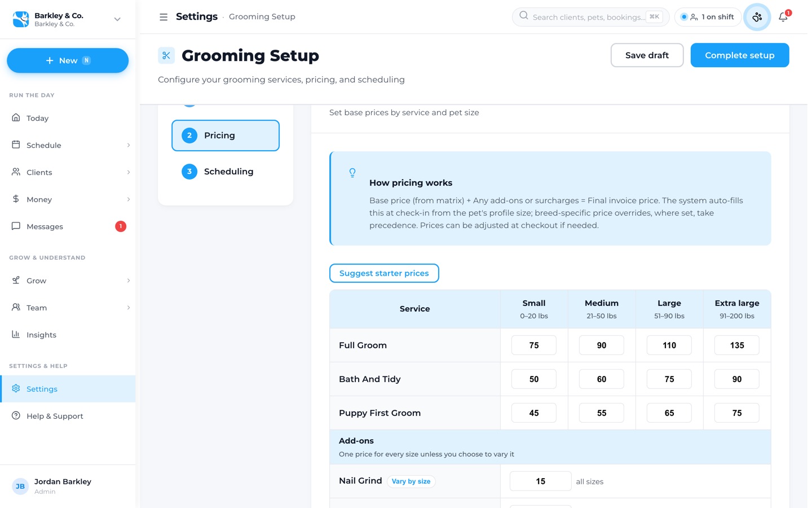Click the Clients people icon
Viewport: 812px width, 508px height.
(x=16, y=172)
